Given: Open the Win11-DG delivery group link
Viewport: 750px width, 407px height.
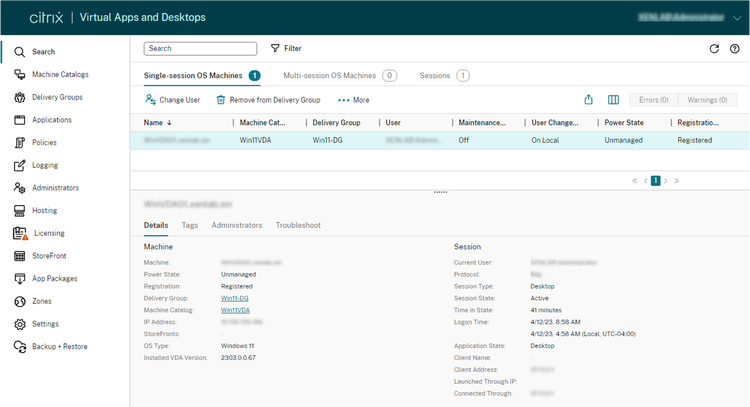Looking at the screenshot, I should click(x=235, y=298).
